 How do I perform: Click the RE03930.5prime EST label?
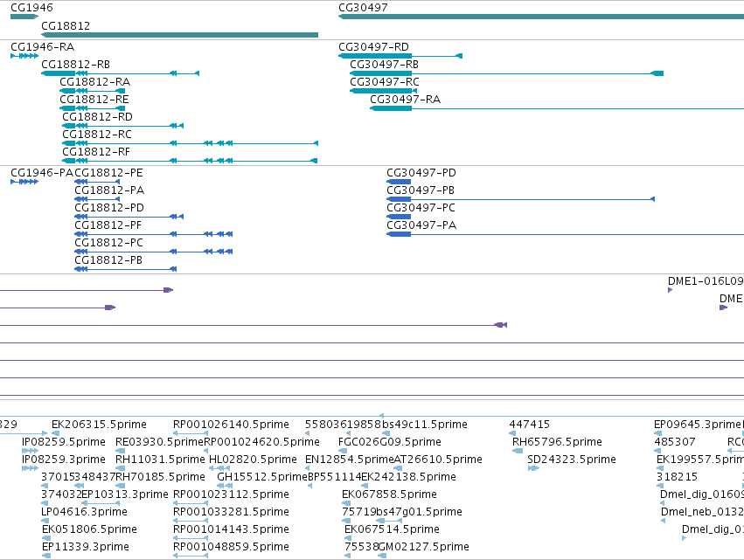[x=159, y=442]
